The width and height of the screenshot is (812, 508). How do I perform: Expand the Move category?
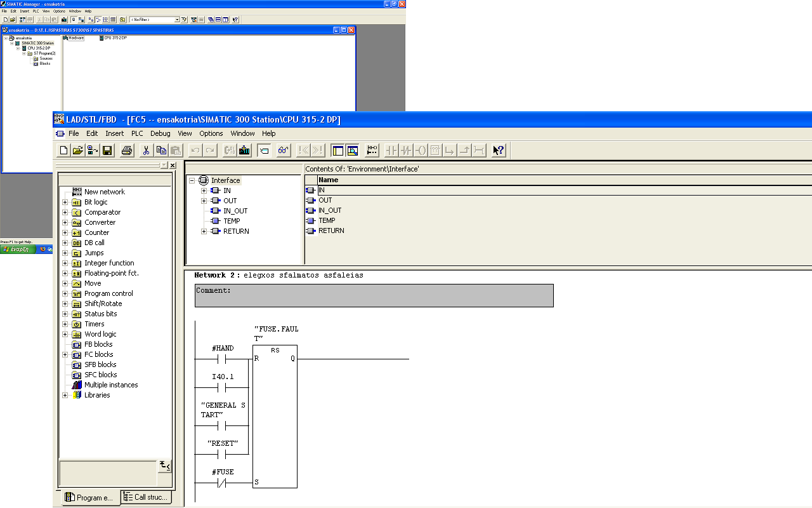(65, 283)
